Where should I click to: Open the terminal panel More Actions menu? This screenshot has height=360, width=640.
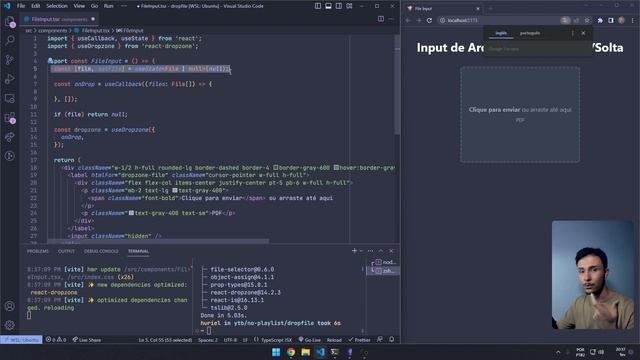pos(370,251)
